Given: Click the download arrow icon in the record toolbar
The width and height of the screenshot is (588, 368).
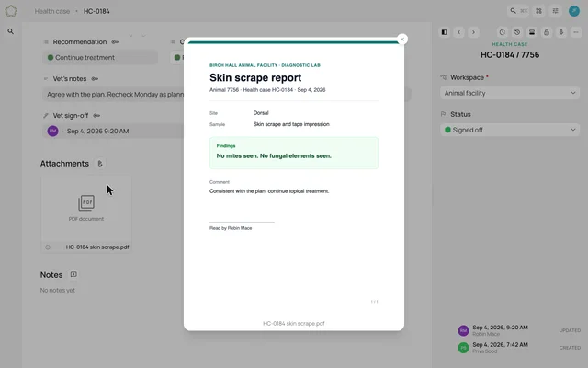Looking at the screenshot, I should [561, 32].
